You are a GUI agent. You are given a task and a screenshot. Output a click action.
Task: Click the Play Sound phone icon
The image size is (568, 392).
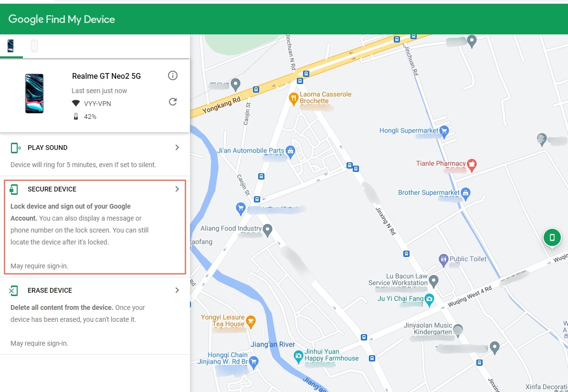pyautogui.click(x=15, y=148)
